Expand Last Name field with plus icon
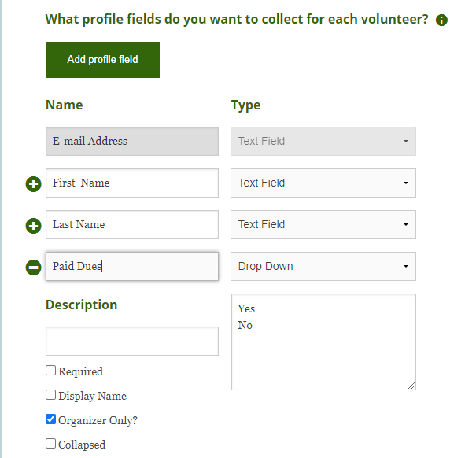 tap(33, 226)
